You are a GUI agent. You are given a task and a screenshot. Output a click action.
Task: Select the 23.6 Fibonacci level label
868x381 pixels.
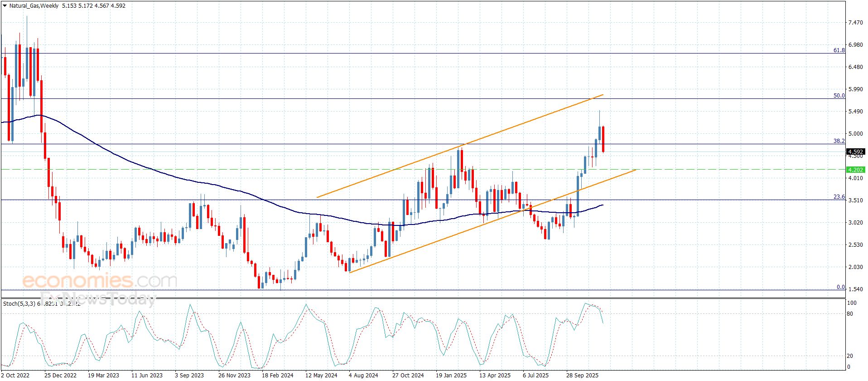pos(839,197)
